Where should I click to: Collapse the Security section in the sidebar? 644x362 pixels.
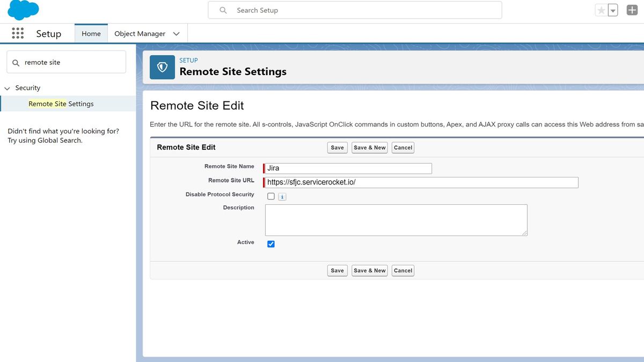click(7, 87)
